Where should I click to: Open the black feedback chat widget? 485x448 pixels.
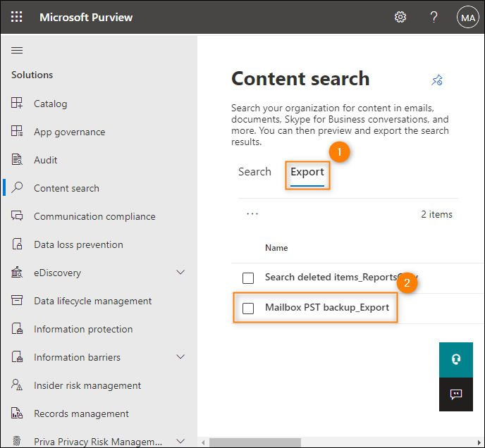tap(456, 394)
